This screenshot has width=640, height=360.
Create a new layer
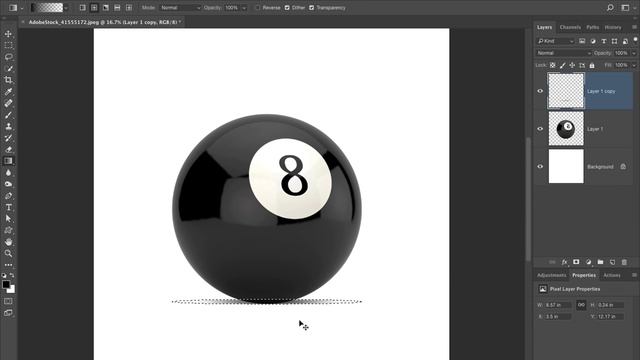click(612, 262)
